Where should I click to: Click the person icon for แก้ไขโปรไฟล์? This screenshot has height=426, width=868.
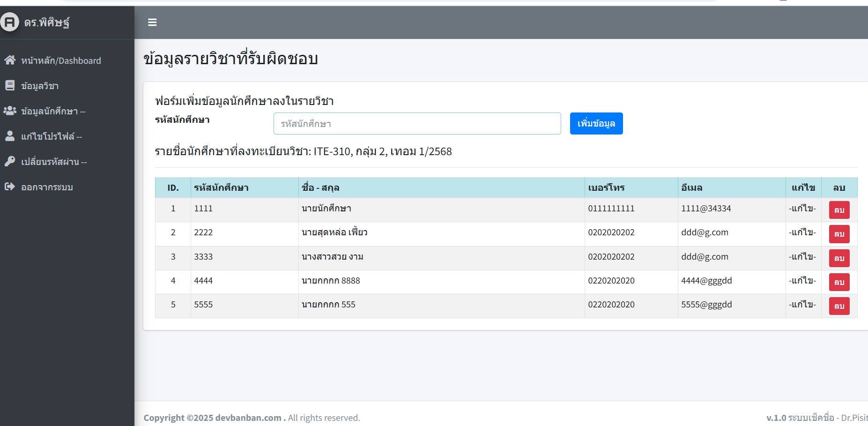click(x=9, y=136)
